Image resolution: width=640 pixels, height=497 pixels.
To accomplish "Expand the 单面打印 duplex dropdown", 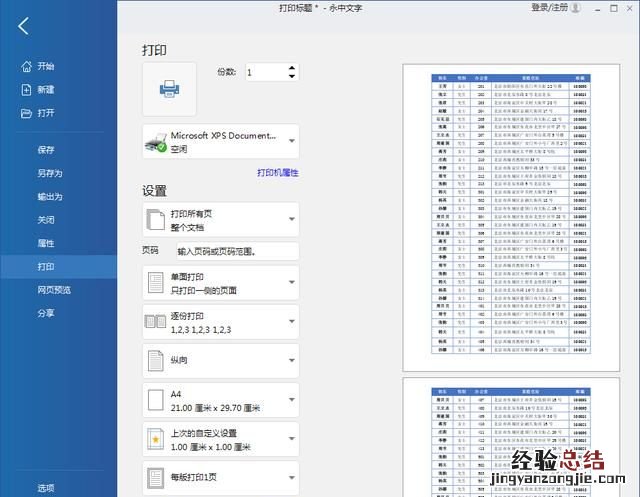I will pos(292,283).
